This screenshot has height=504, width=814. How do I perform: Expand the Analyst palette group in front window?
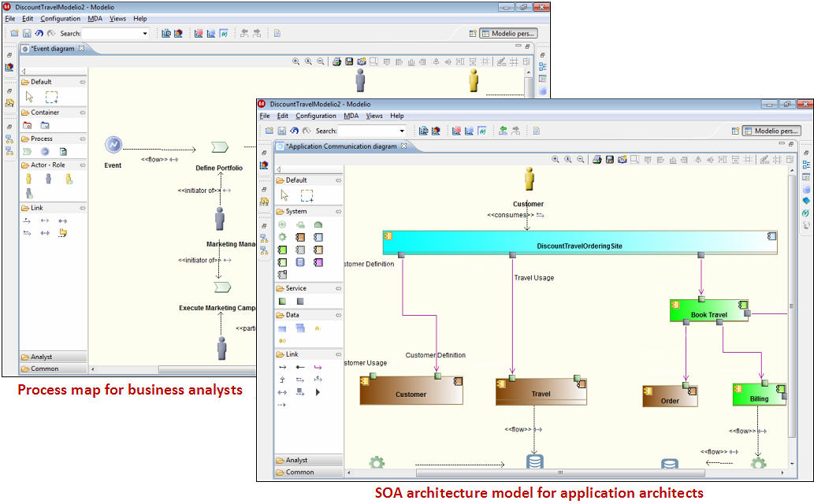click(x=308, y=461)
